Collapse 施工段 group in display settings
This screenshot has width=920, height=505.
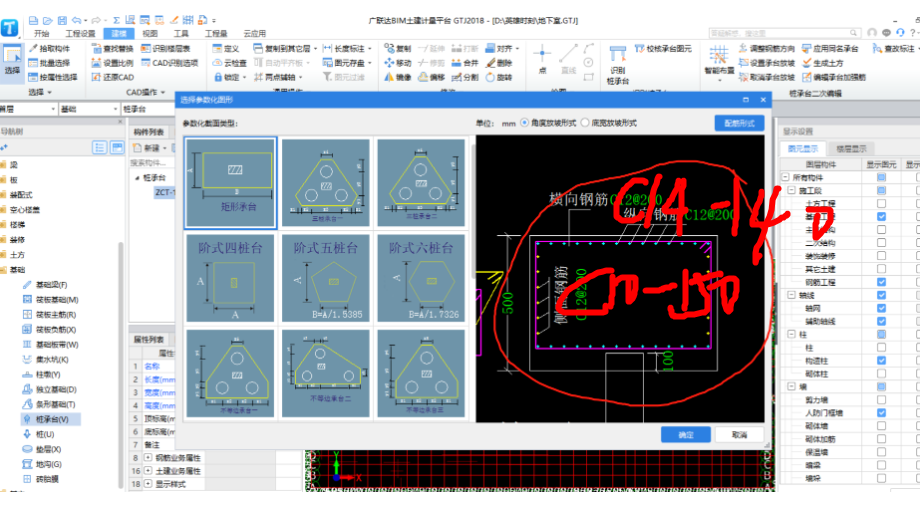click(x=792, y=190)
